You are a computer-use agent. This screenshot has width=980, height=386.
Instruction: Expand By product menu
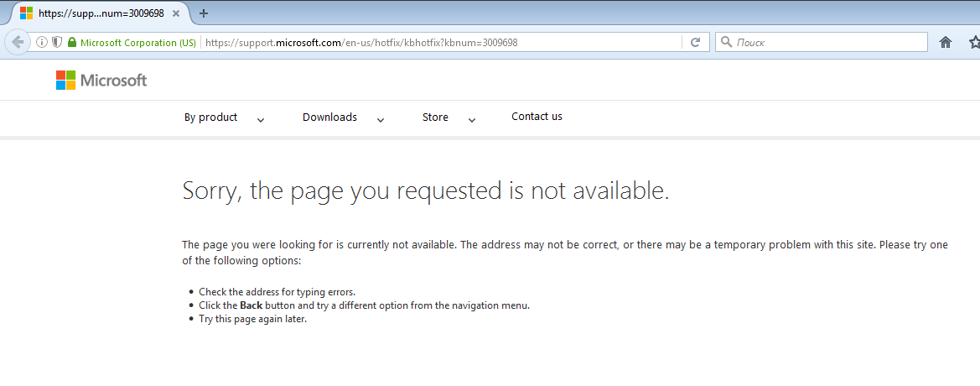(210, 117)
